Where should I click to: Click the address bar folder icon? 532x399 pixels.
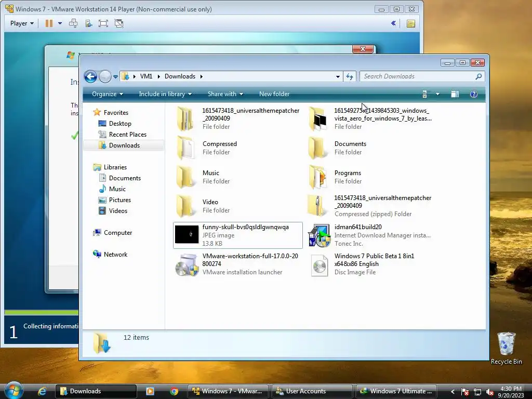click(125, 76)
